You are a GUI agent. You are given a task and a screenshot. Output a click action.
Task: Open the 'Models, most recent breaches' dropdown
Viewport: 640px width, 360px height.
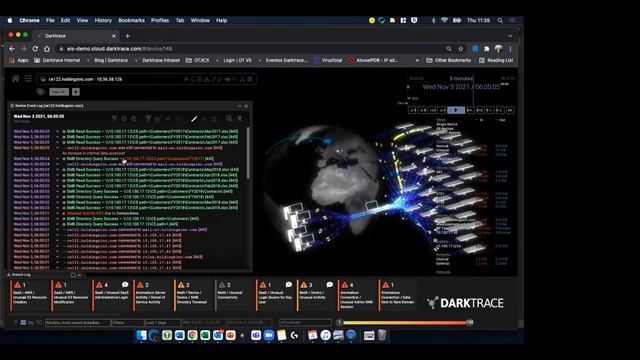(78, 323)
